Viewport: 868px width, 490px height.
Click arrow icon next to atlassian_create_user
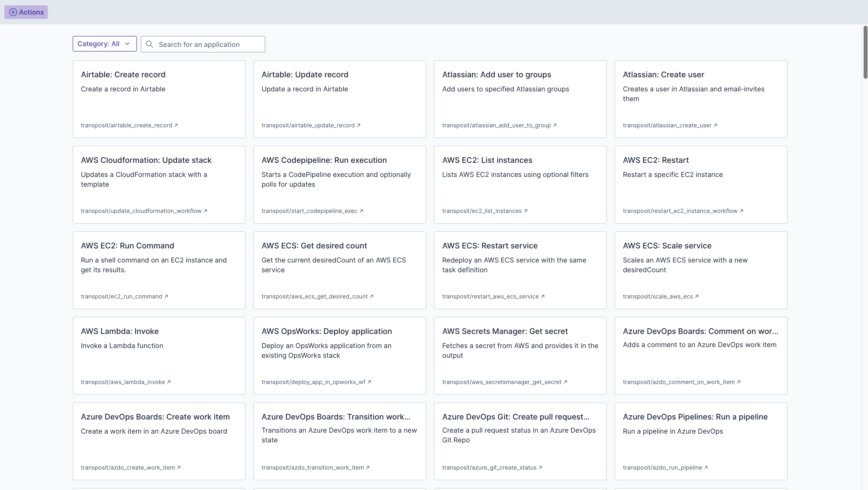715,125
